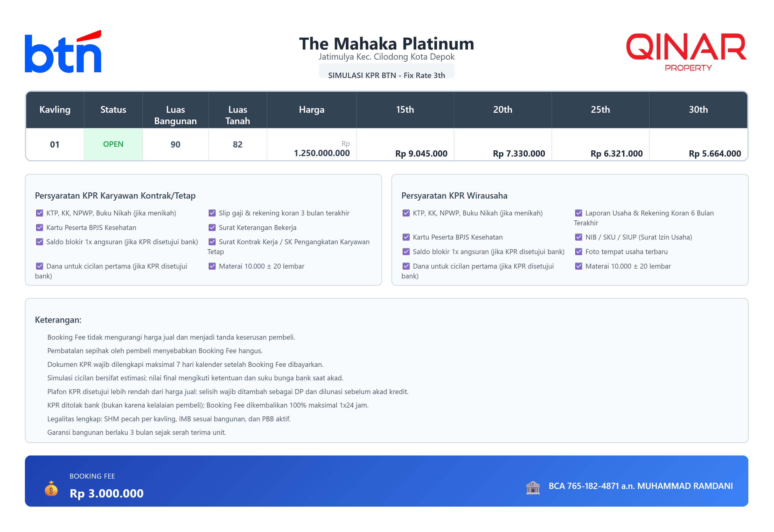Click the money bag booking fee icon

(x=51, y=489)
